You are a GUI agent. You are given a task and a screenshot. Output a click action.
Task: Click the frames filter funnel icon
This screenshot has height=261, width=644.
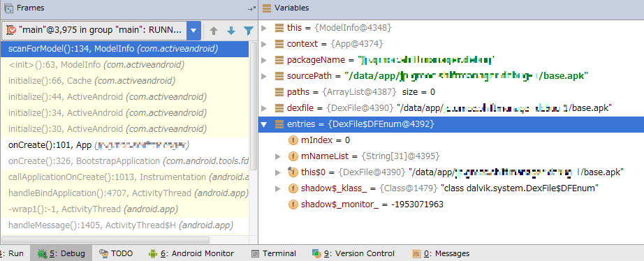[x=249, y=31]
